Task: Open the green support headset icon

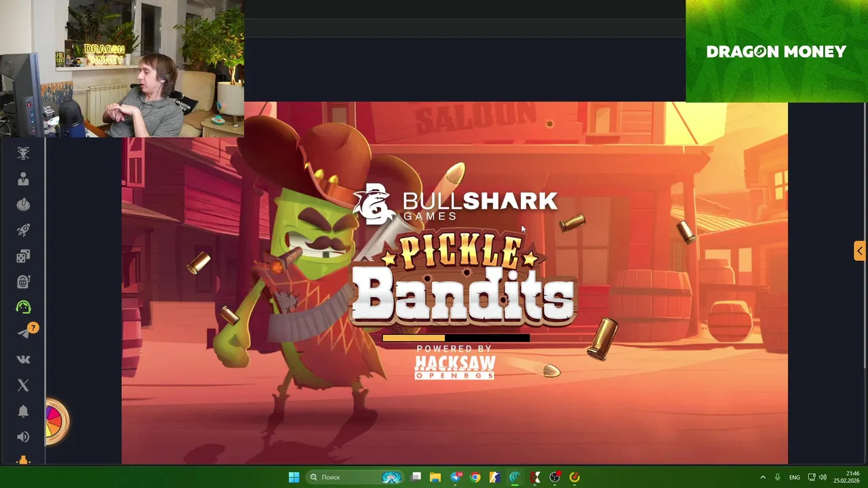Action: point(23,307)
